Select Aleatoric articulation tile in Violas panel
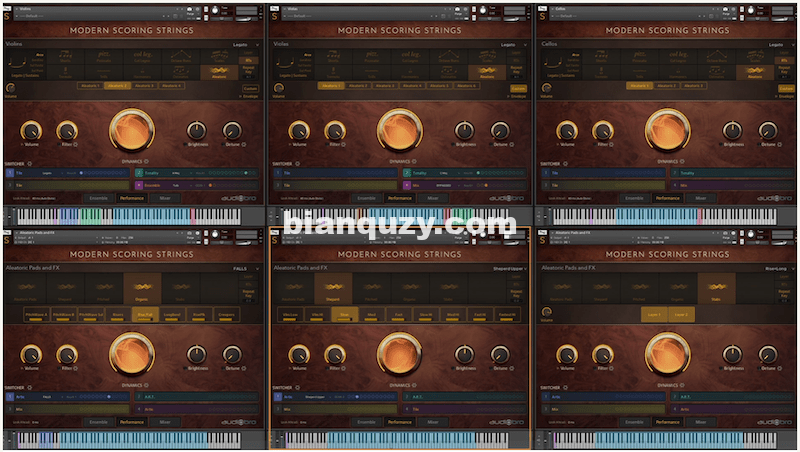The height and width of the screenshot is (452, 800). (x=487, y=72)
